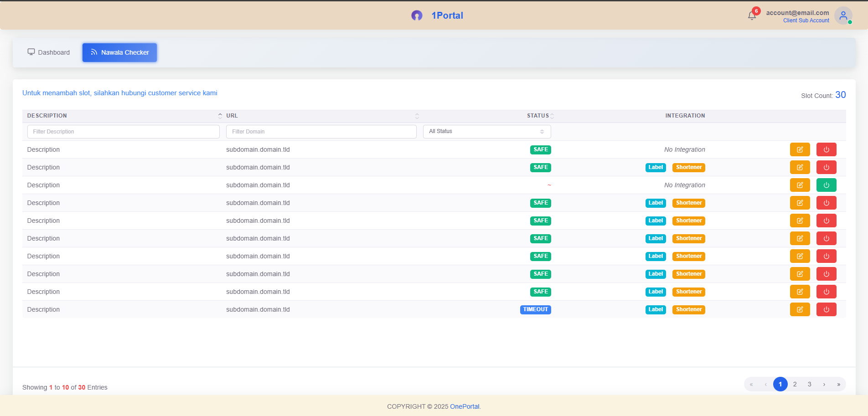Select the Nawala Checker tab
Screen dimensions: 868x416
119,52
